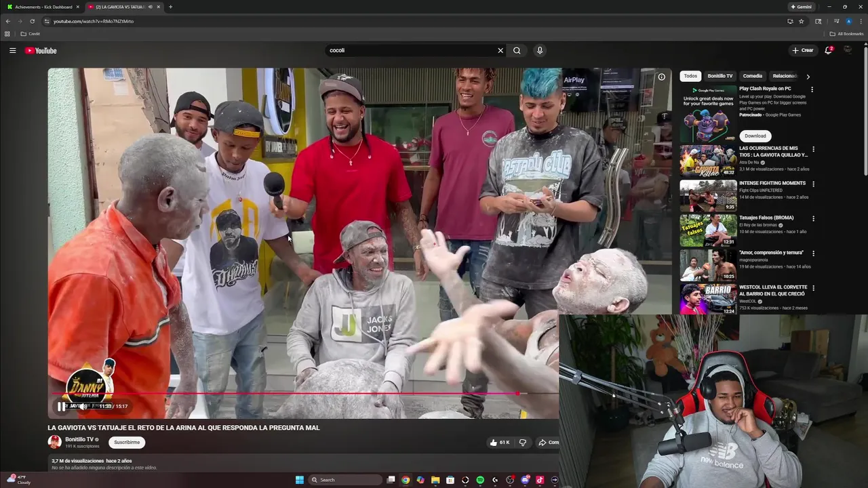Open options for 'Amor, comprensión y ternura'
Screen dimensions: 868x488
point(813,253)
